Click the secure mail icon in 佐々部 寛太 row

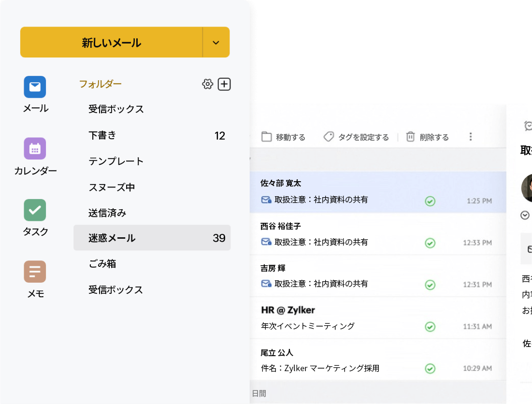tap(266, 200)
